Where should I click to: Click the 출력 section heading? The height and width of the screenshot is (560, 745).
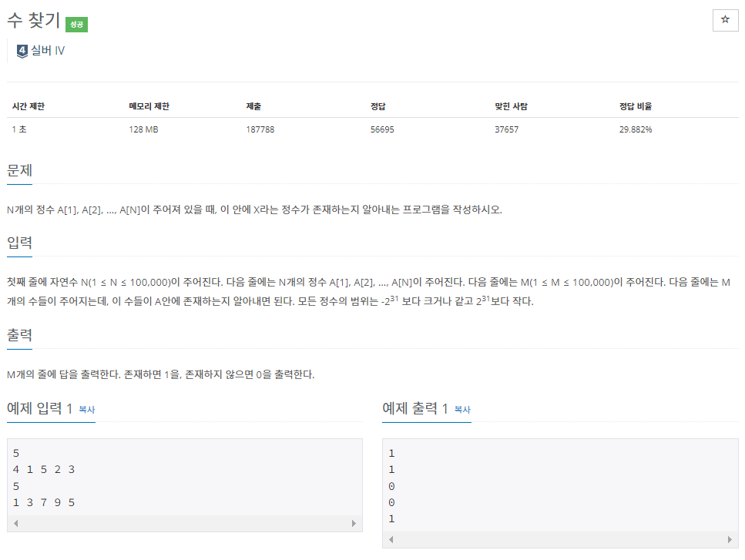coord(19,335)
